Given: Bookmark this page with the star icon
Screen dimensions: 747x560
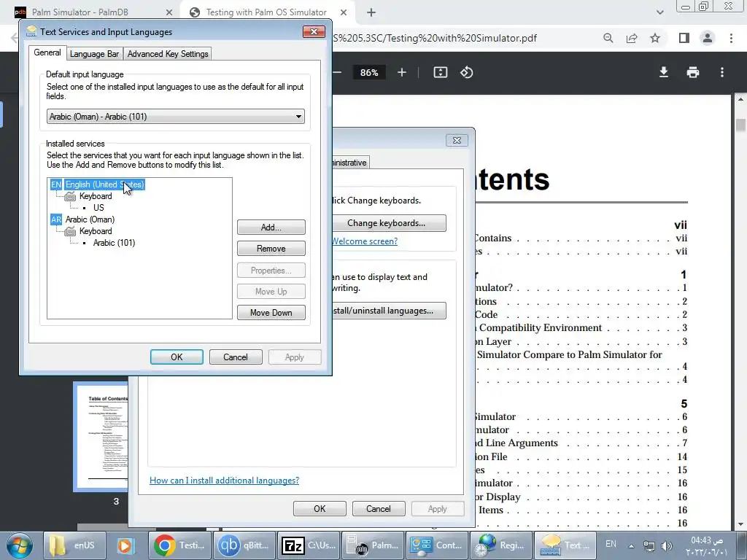Looking at the screenshot, I should click(655, 38).
